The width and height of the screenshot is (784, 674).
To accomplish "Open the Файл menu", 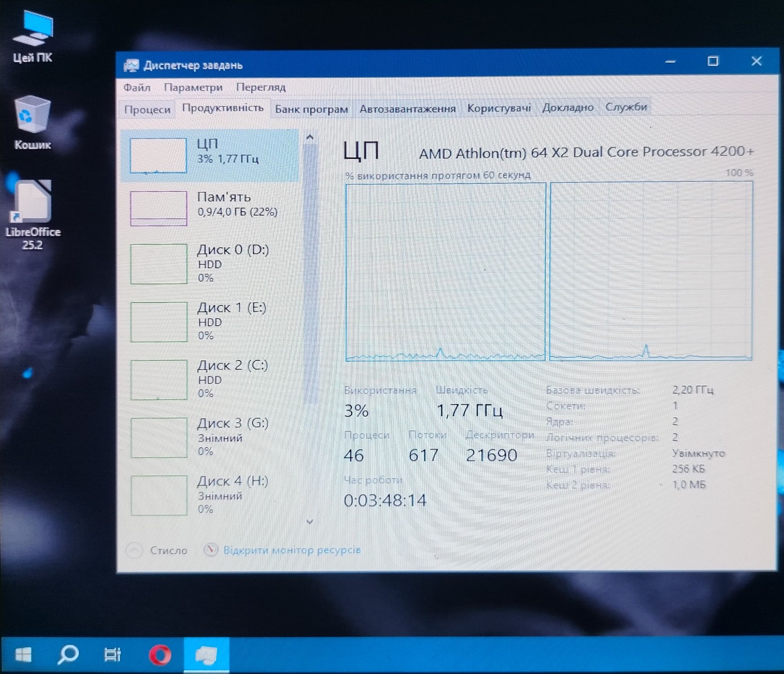I will pos(137,87).
